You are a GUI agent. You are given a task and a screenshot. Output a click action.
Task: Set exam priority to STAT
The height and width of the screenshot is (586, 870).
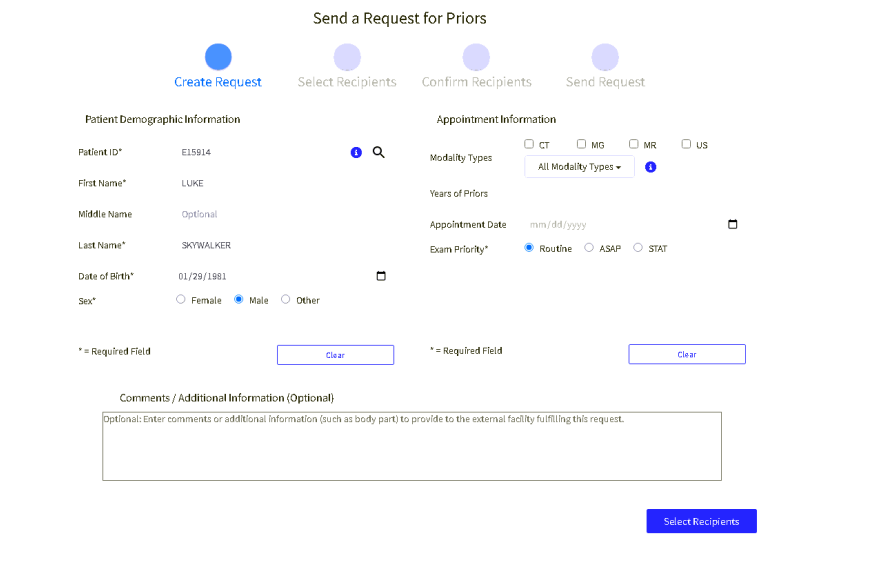tap(638, 248)
